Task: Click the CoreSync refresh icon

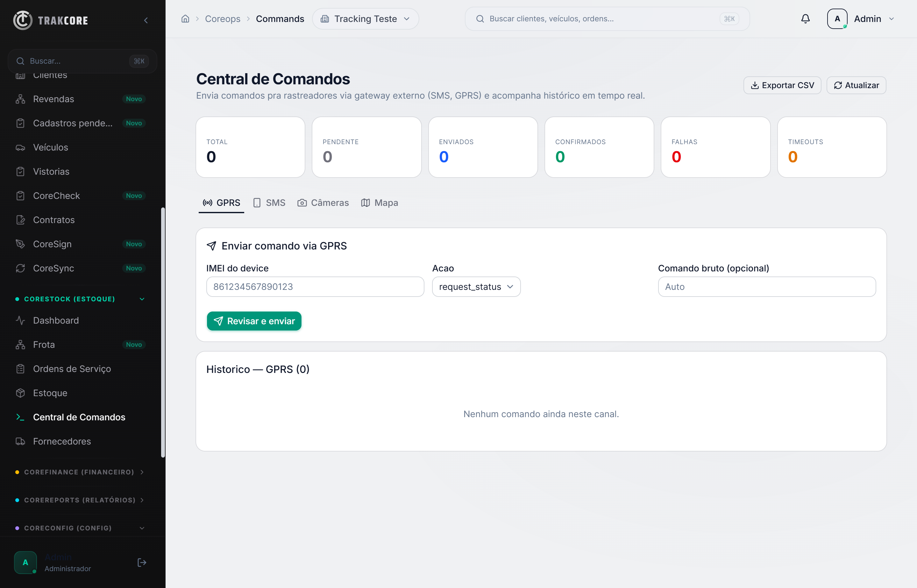Action: [21, 268]
